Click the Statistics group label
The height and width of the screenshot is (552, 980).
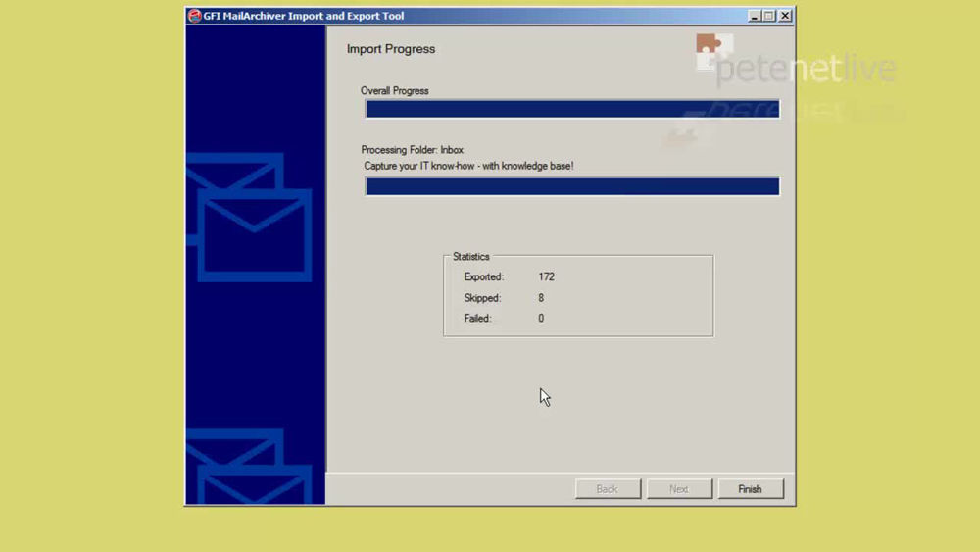point(471,256)
